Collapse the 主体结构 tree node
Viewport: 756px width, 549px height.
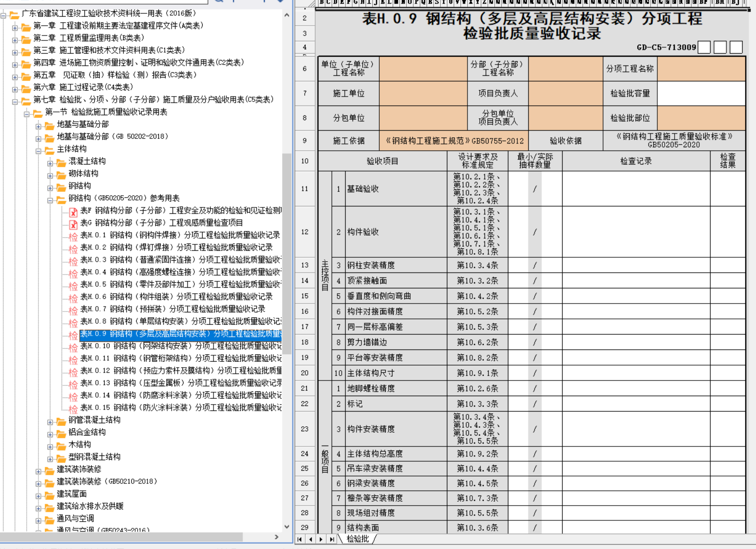click(x=38, y=151)
